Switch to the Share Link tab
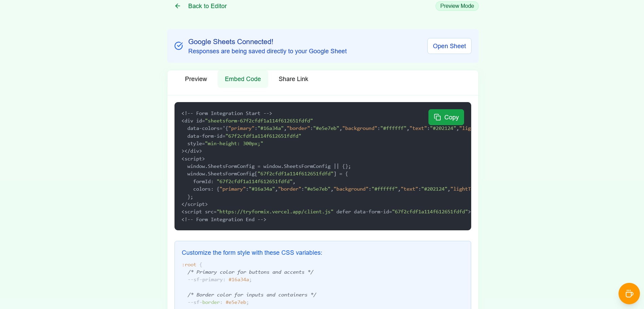The image size is (644, 309). pos(293,79)
